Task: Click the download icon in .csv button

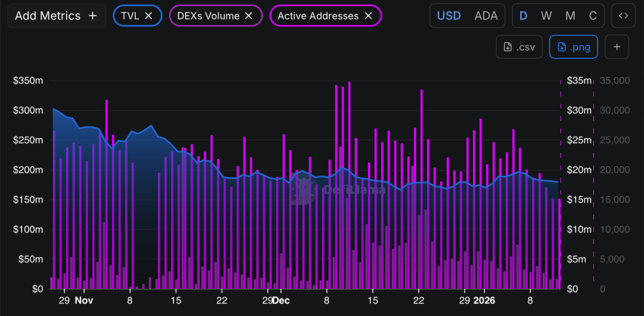Action: pyautogui.click(x=508, y=47)
